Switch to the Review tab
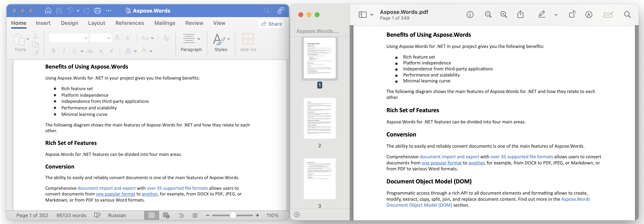Viewport: 644px width, 224px height. click(x=193, y=23)
